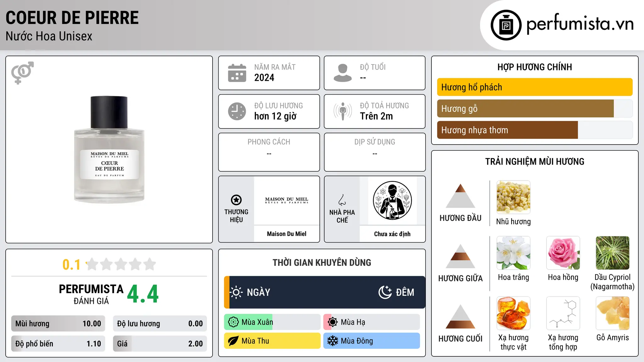Screen dimensions: 644x362
Task: Click the Maison Du Miel brand name link
Action: (x=286, y=234)
